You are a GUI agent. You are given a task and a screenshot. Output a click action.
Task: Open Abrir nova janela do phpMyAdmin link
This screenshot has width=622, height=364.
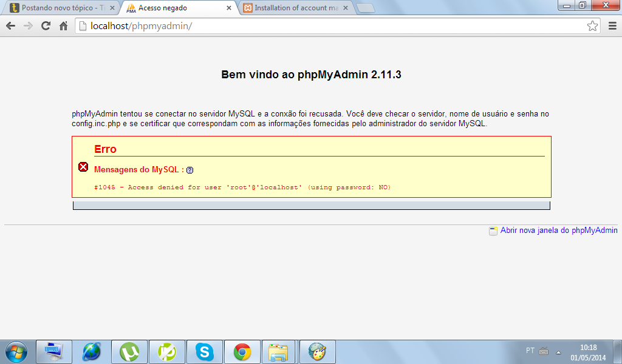point(559,231)
